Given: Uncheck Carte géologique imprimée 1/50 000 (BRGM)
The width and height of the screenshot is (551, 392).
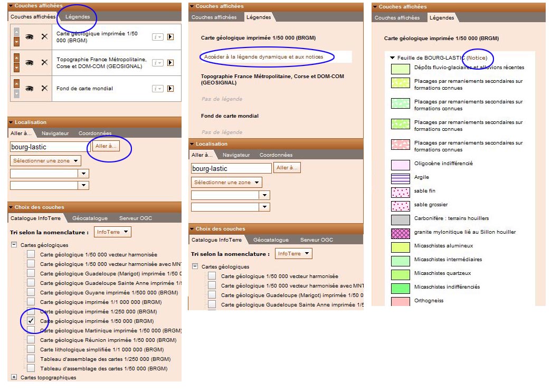Looking at the screenshot, I should click(x=31, y=321).
